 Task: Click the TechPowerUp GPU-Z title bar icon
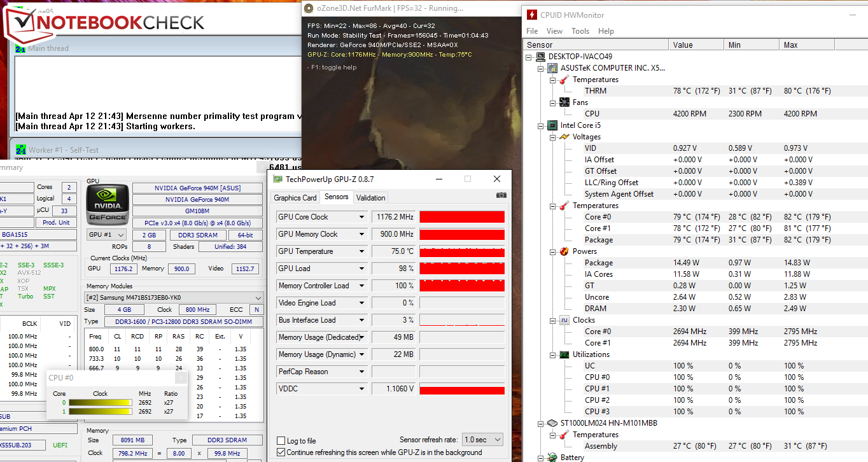[277, 179]
